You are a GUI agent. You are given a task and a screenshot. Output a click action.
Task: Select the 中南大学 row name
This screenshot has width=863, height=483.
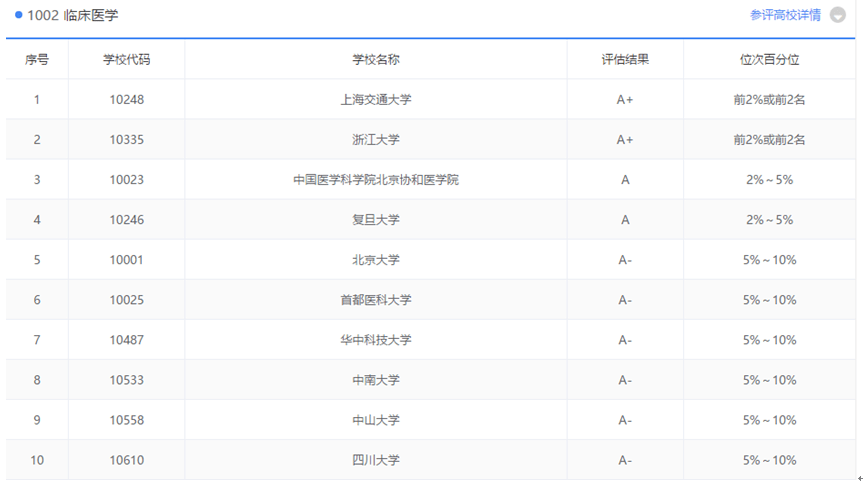[376, 380]
